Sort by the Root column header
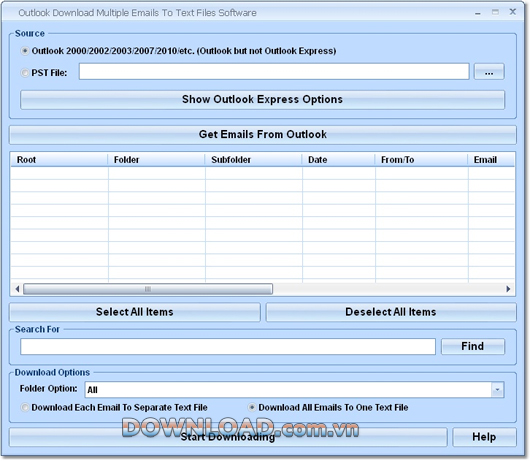The image size is (530, 461). [x=59, y=160]
